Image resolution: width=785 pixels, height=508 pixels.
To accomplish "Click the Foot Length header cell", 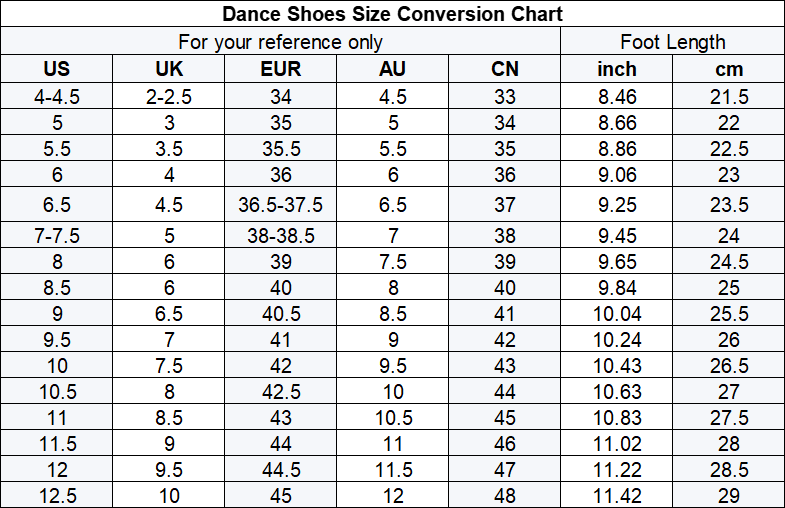I will [x=673, y=42].
